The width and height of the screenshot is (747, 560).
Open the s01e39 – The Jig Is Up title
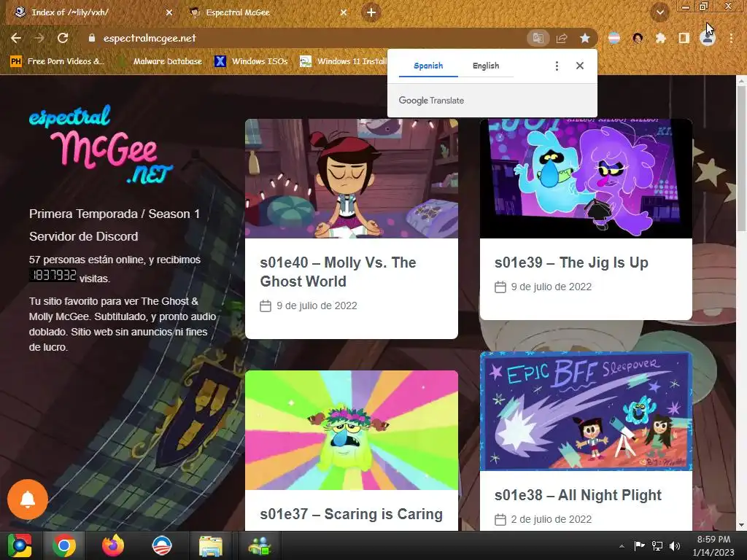(x=571, y=262)
